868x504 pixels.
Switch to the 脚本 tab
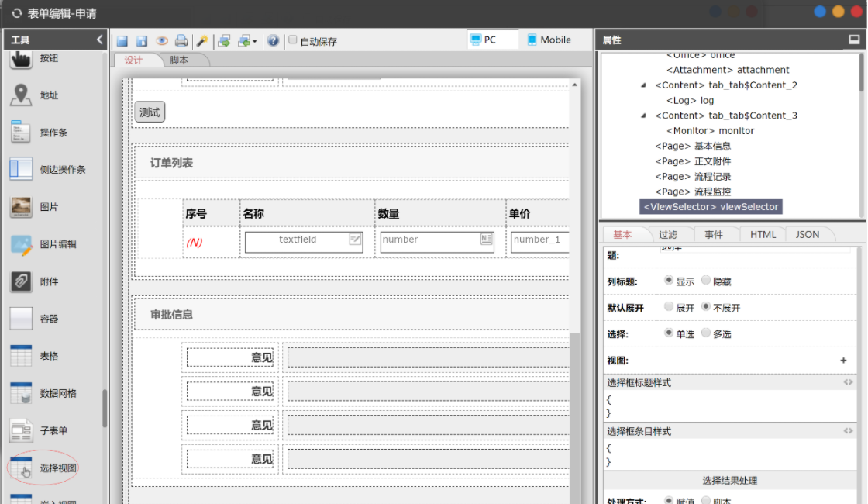[x=179, y=60]
